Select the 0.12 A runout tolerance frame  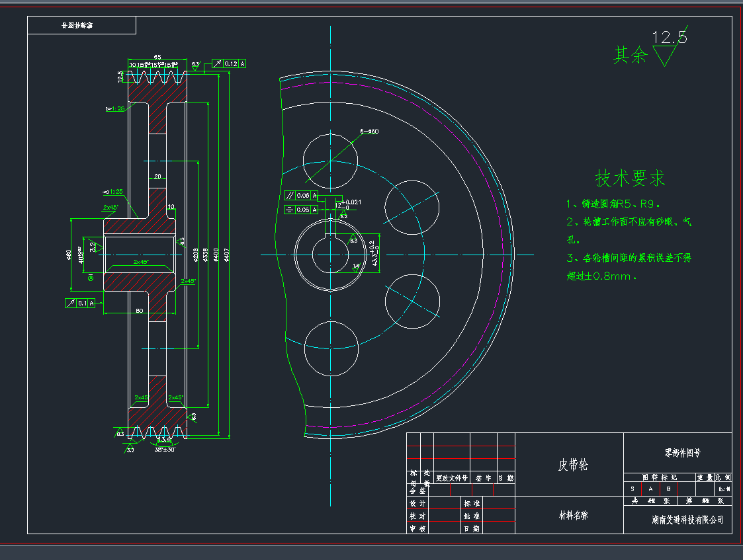click(x=230, y=63)
